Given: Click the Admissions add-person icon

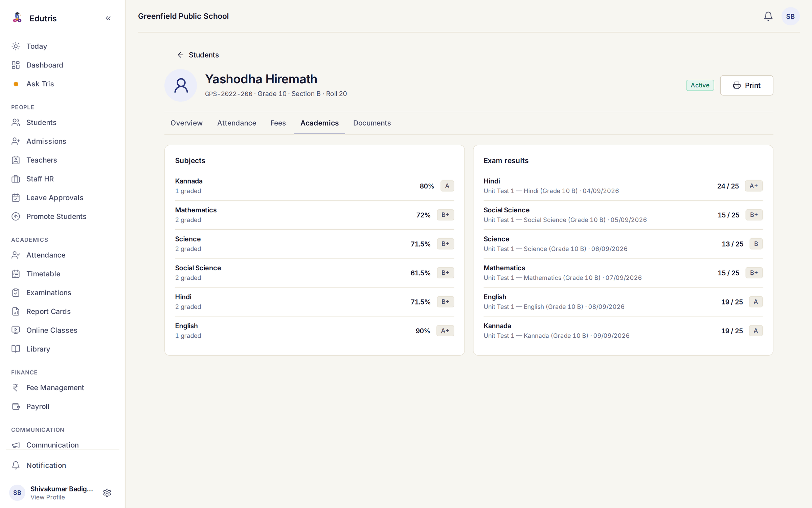Looking at the screenshot, I should tap(16, 141).
